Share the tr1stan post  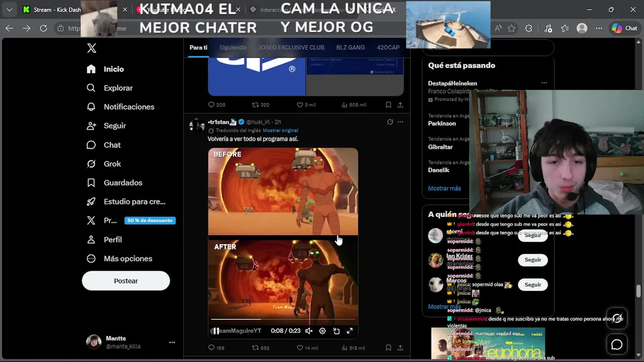coord(400,347)
